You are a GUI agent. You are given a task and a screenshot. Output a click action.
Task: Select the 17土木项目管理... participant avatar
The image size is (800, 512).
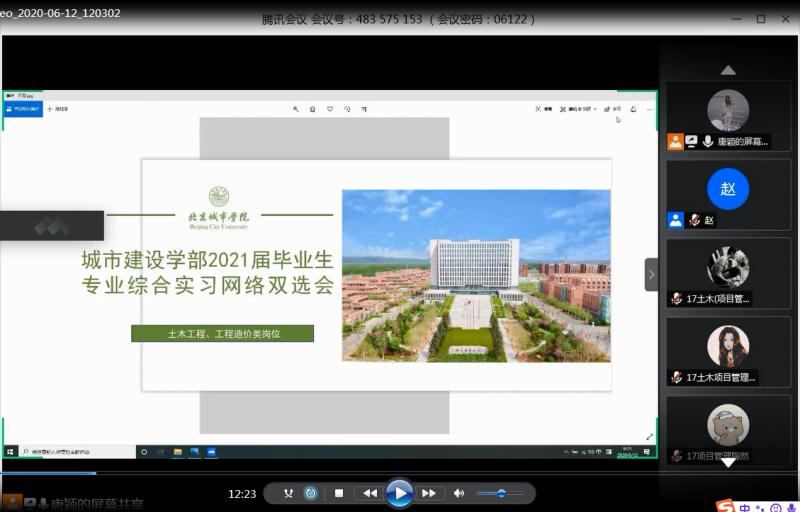point(728,346)
